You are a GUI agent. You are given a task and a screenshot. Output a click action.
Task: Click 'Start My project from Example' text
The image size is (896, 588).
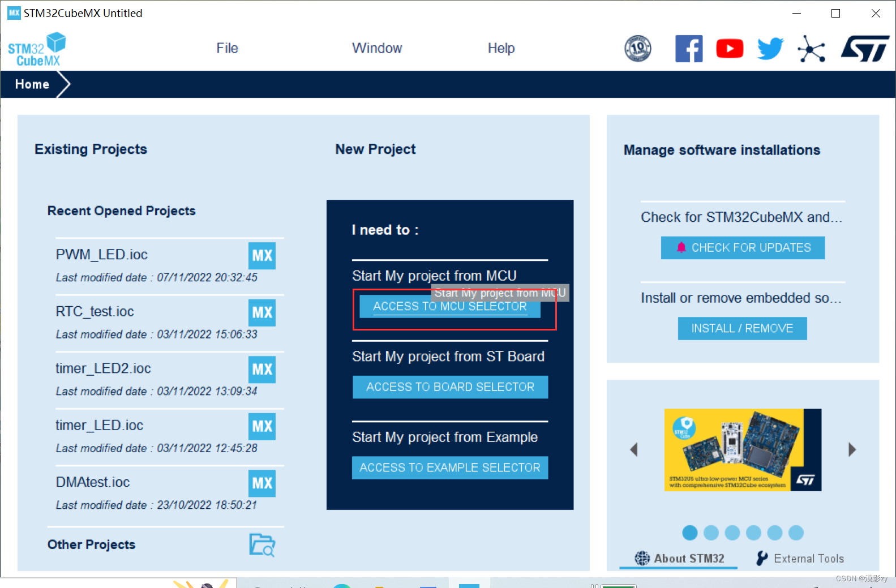(445, 437)
